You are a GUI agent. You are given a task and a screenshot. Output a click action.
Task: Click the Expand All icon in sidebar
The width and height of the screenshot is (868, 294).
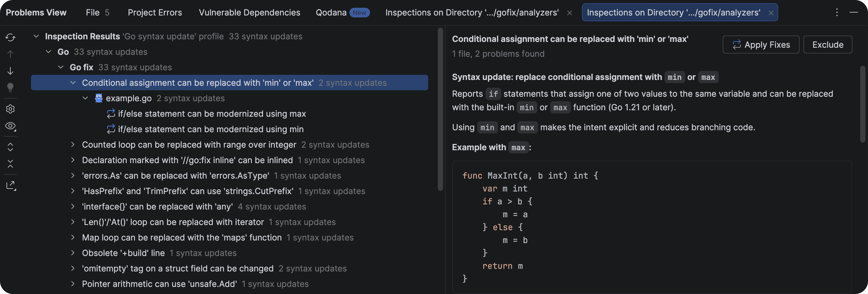coord(10,147)
